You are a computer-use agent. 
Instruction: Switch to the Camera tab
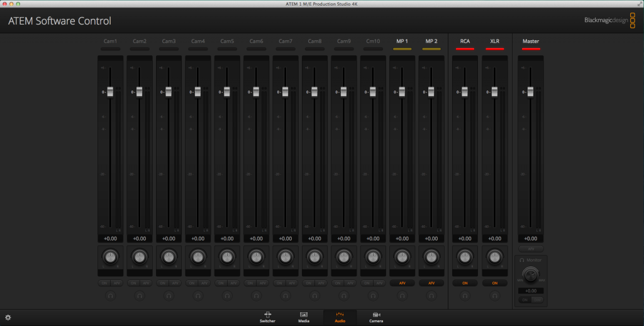(376, 317)
